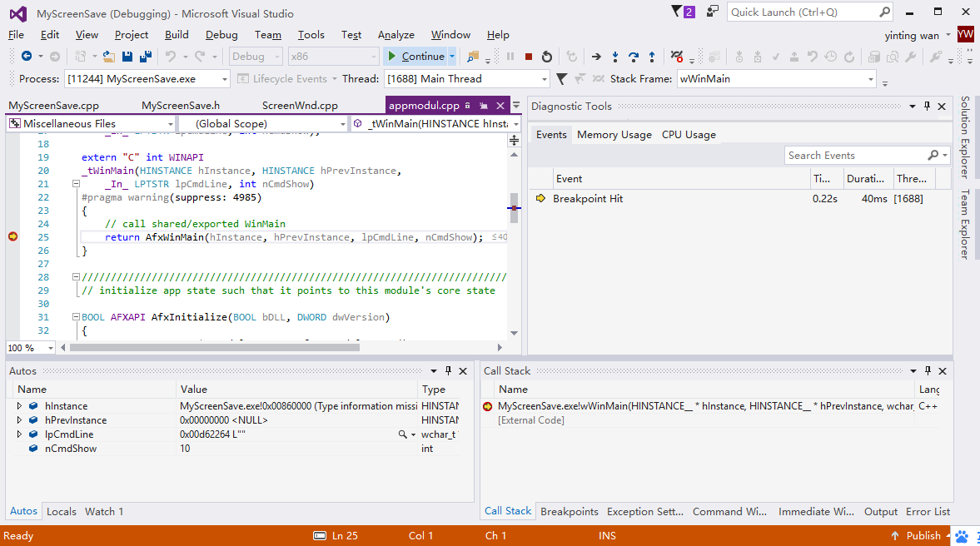Open the Process dropdown listing MyScreenSave.exe

(x=224, y=79)
